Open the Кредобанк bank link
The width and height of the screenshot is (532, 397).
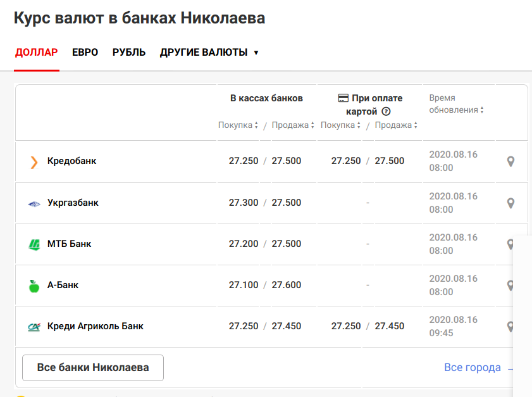tap(71, 161)
